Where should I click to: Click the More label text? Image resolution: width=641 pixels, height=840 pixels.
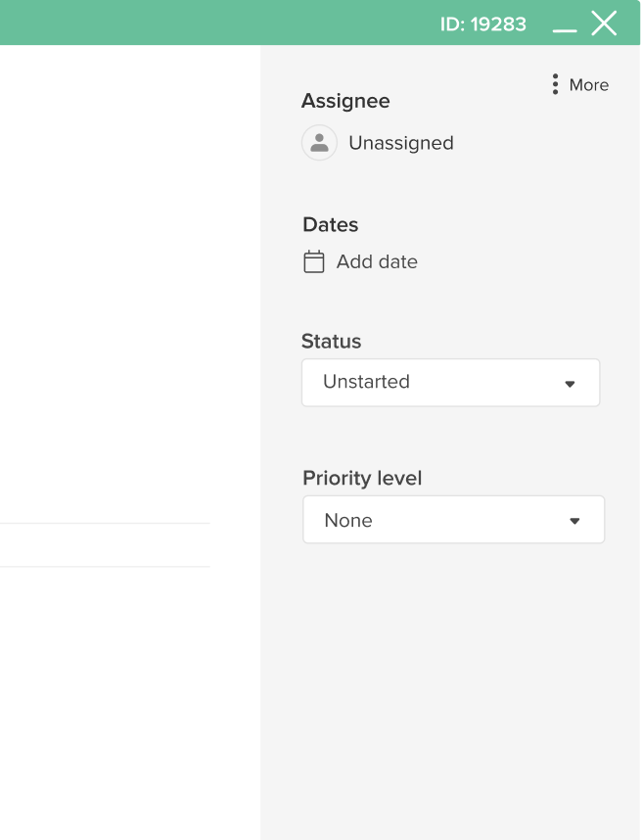pos(588,84)
